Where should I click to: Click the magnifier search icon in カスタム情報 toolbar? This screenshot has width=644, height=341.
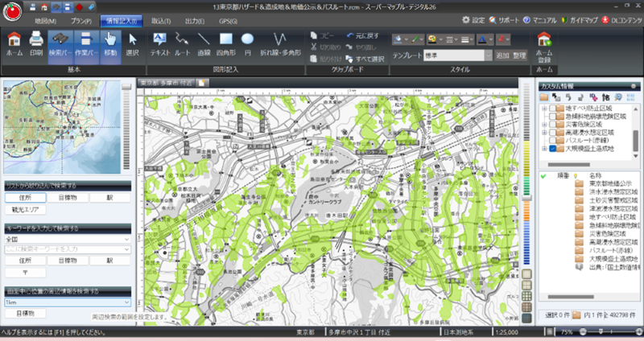point(618,97)
